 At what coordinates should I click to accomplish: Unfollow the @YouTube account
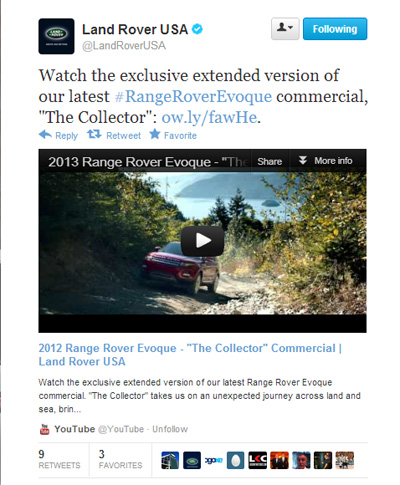pos(170,429)
